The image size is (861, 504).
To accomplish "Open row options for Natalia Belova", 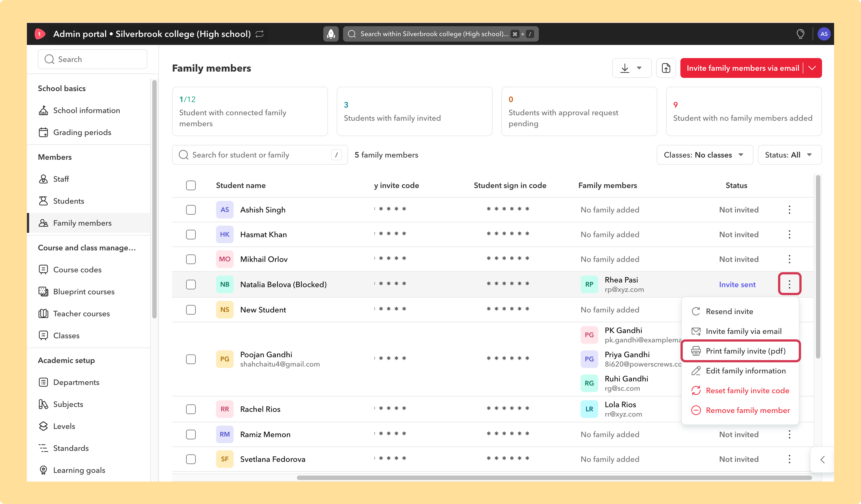I will point(789,284).
